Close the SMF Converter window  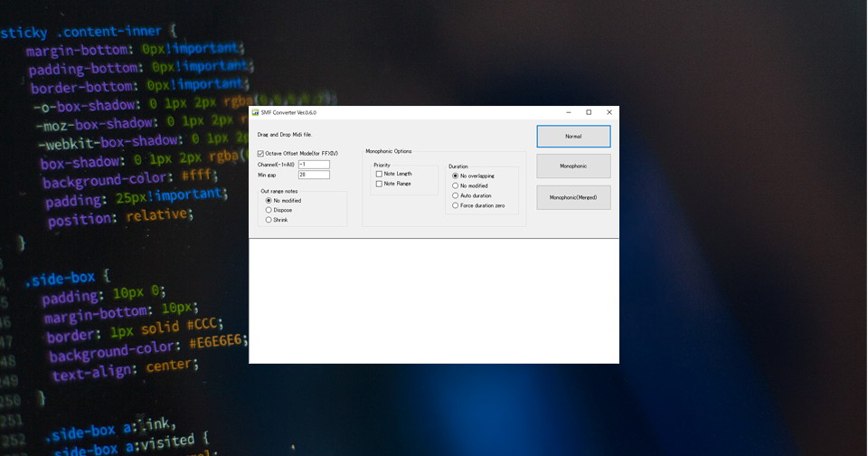coord(609,112)
